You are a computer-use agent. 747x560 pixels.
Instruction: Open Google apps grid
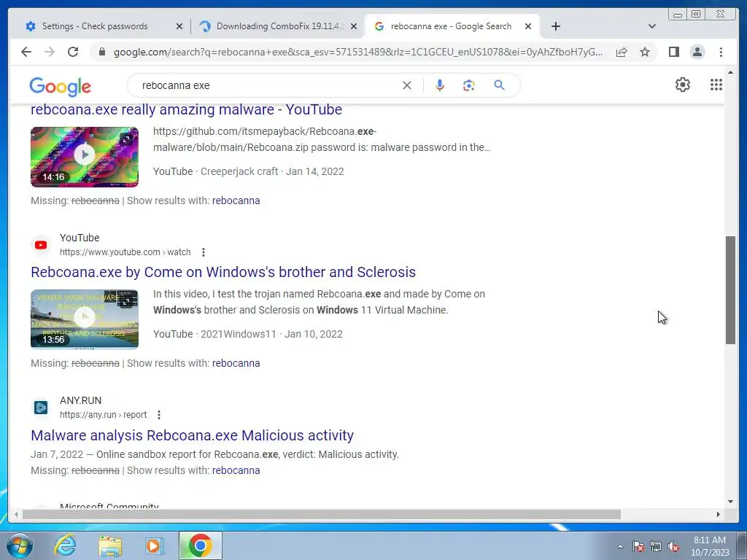click(716, 85)
